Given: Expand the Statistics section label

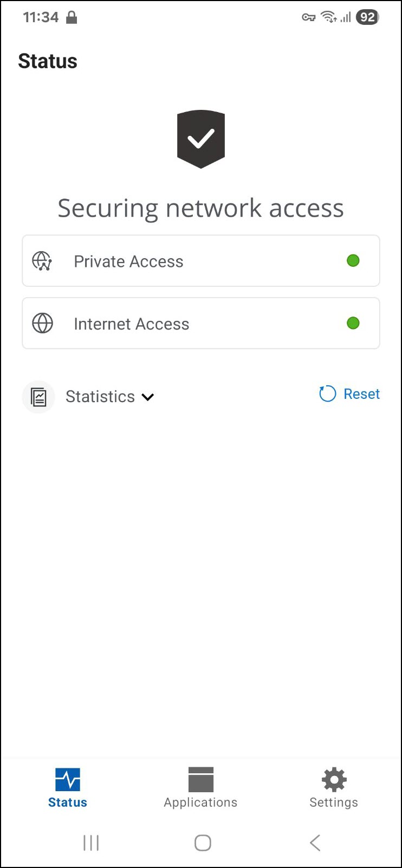Looking at the screenshot, I should click(100, 397).
